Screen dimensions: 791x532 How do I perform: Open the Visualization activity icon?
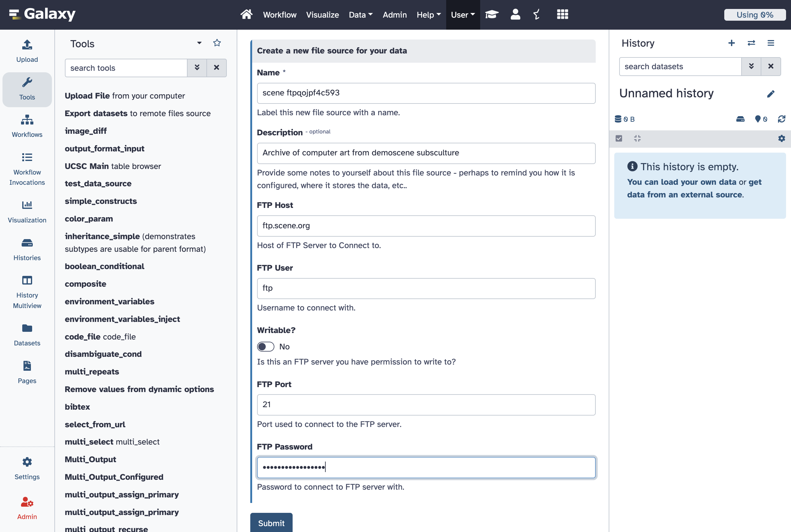27,210
